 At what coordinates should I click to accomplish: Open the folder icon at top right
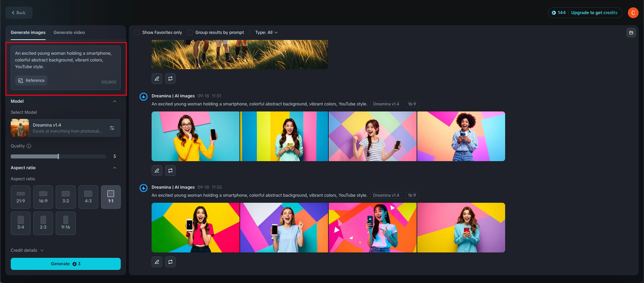631,33
